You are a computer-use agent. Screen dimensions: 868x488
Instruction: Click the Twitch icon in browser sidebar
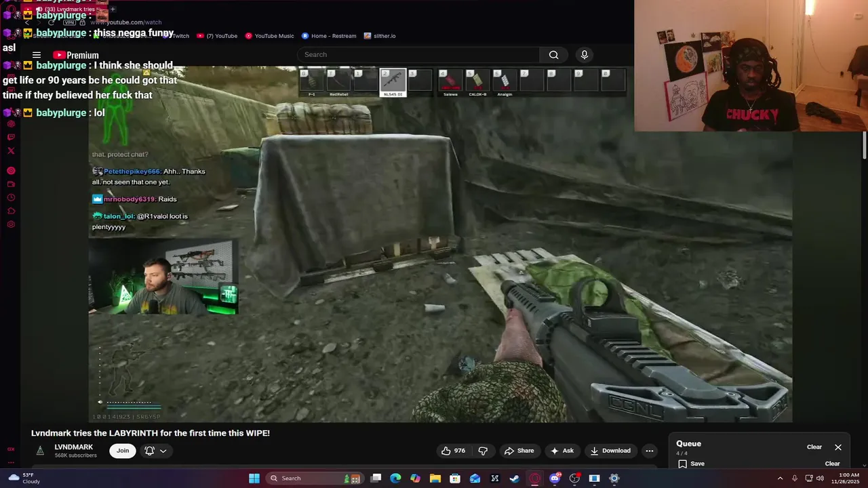(x=11, y=138)
